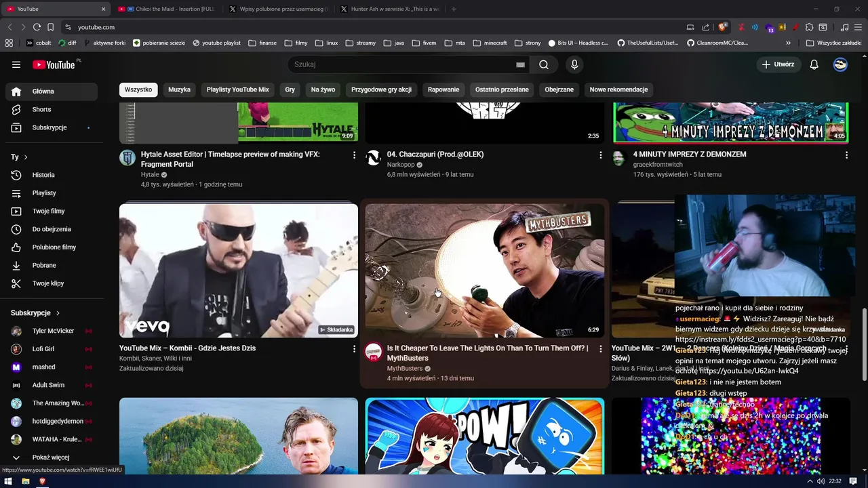Open more options for MythBusters video

click(x=600, y=349)
